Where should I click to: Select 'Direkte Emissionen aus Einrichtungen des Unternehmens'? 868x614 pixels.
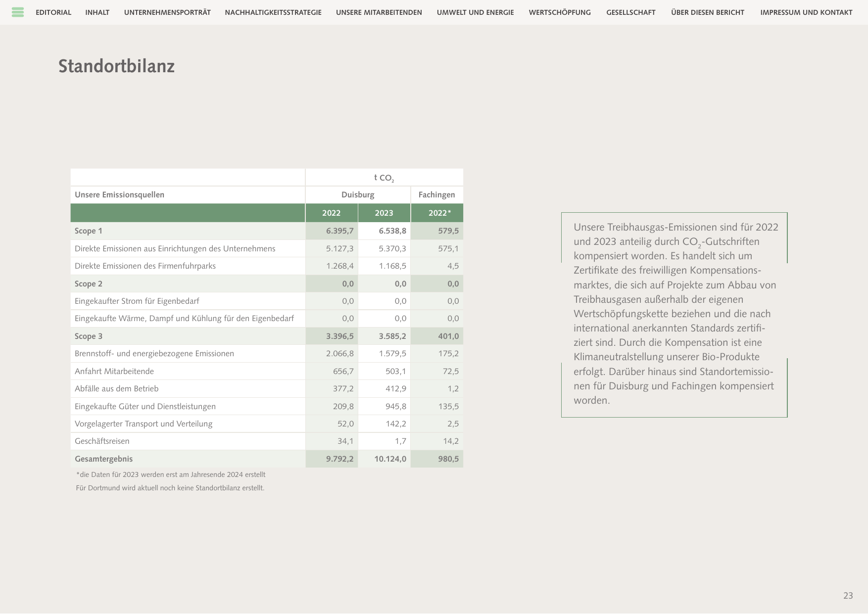[x=175, y=249]
